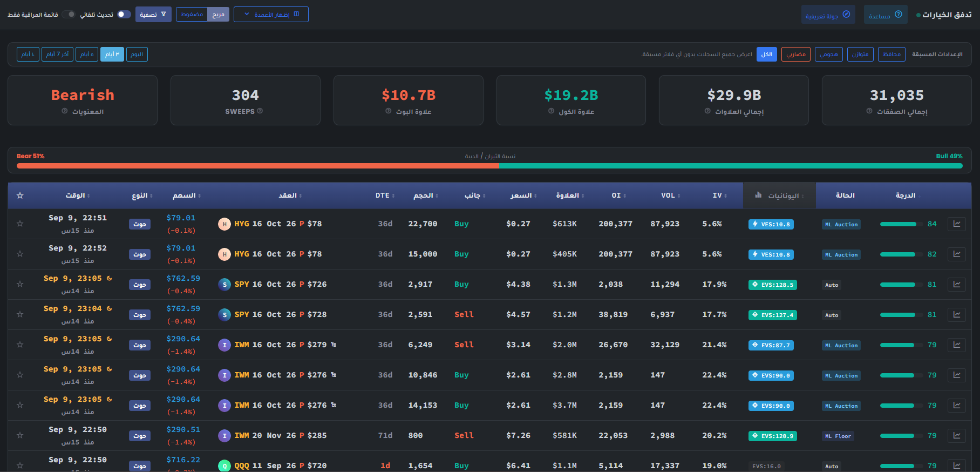The height and width of the screenshot is (472, 980).
Task: Select the Today (اليوم) range tab
Action: pos(137,55)
